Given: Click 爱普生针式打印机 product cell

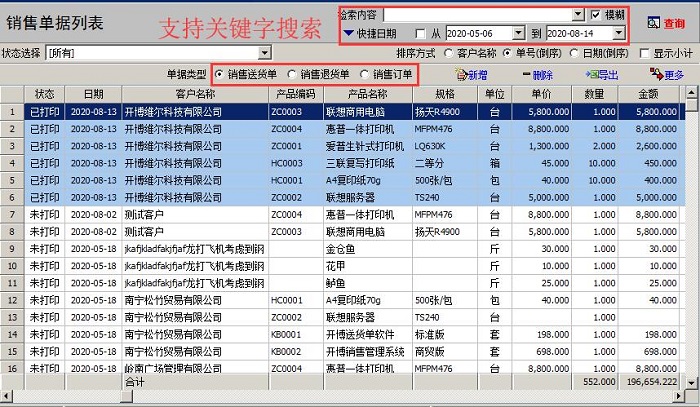Looking at the screenshot, I should click(365, 146).
